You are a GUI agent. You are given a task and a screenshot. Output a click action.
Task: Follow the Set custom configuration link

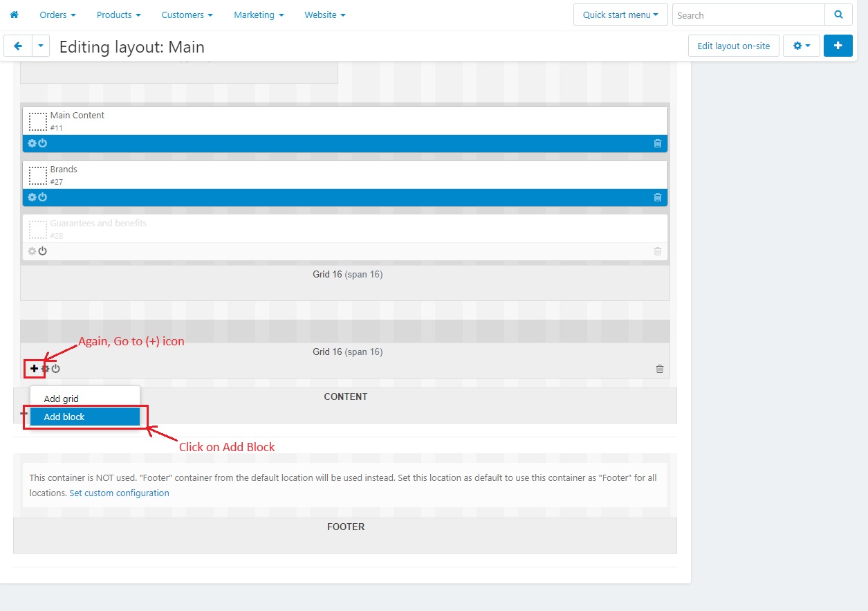pyautogui.click(x=119, y=493)
